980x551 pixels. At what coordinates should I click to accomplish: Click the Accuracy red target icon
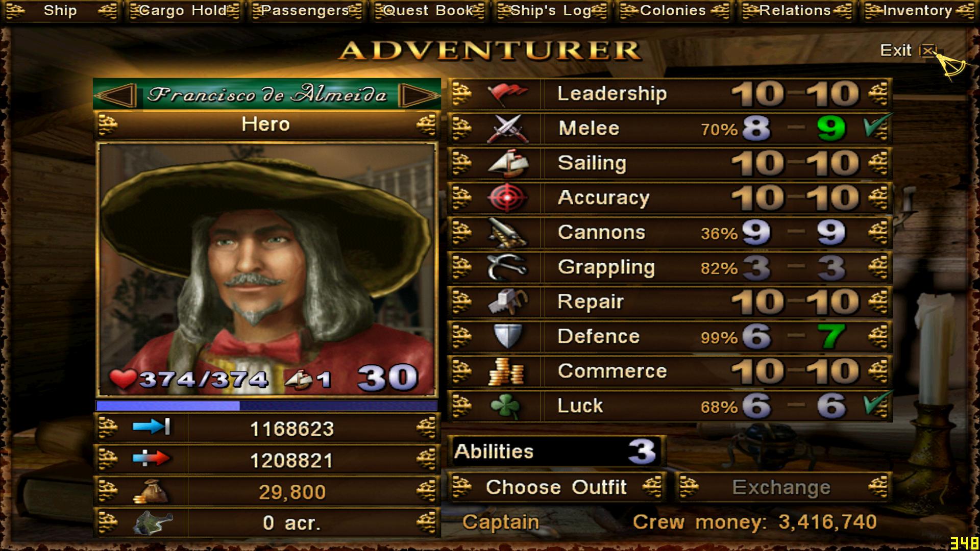pos(507,198)
